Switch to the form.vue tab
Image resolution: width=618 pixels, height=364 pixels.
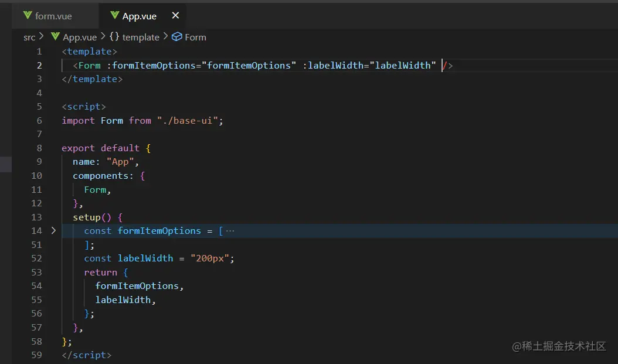click(55, 16)
